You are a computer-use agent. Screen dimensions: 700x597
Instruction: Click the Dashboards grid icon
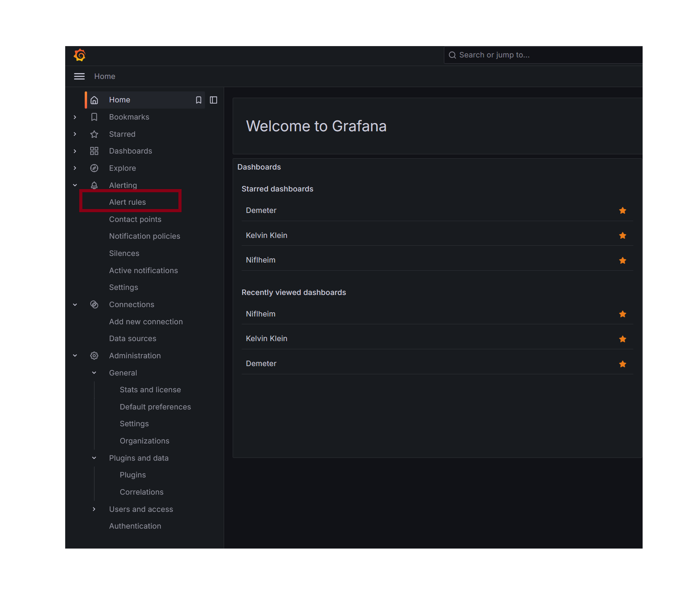pos(94,151)
